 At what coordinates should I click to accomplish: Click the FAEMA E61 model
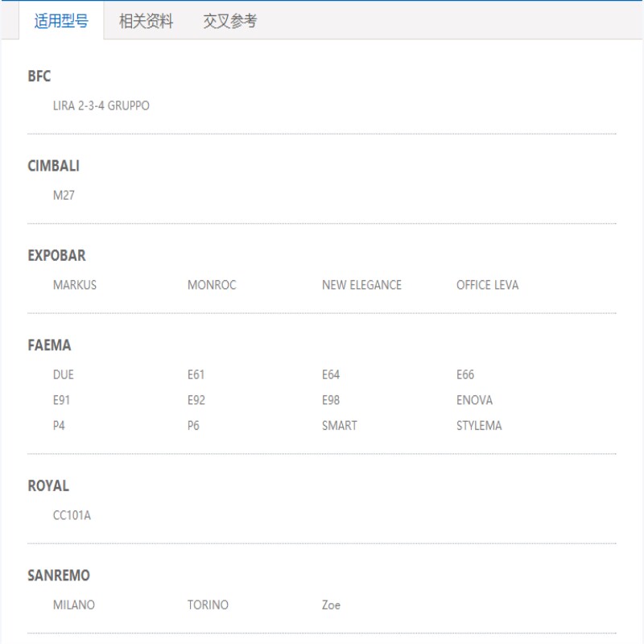pyautogui.click(x=196, y=374)
